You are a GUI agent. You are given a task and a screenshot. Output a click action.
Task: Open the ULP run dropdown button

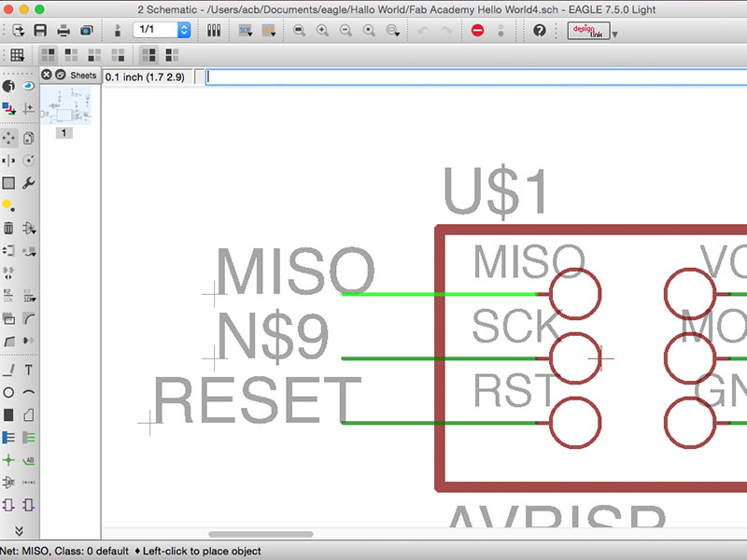(x=269, y=31)
